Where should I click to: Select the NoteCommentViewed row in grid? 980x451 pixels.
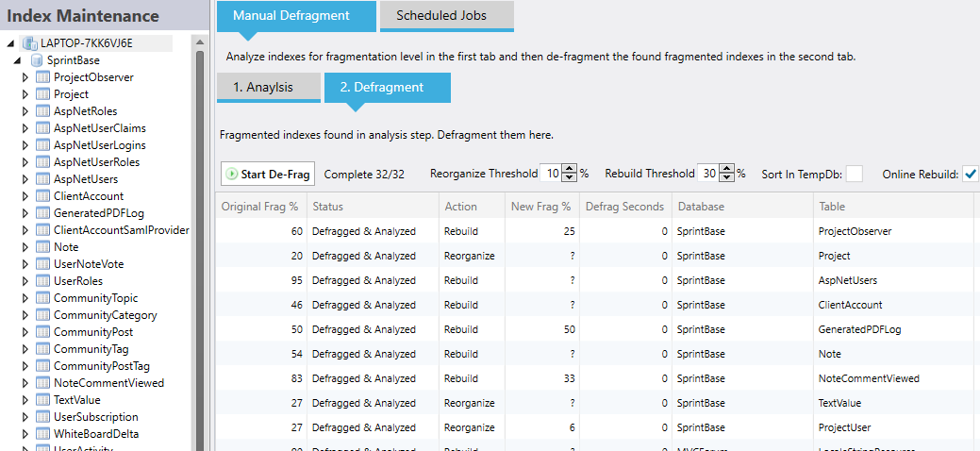595,378
